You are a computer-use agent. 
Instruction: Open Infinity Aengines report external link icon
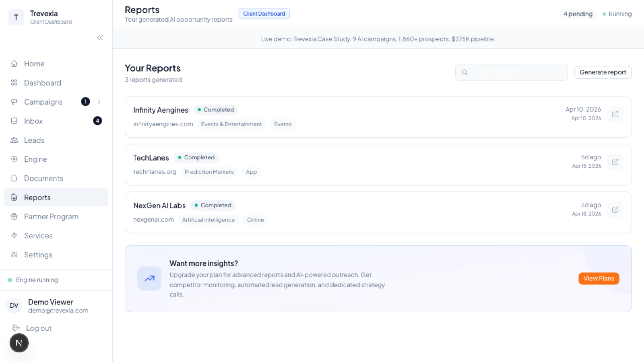coord(615,114)
